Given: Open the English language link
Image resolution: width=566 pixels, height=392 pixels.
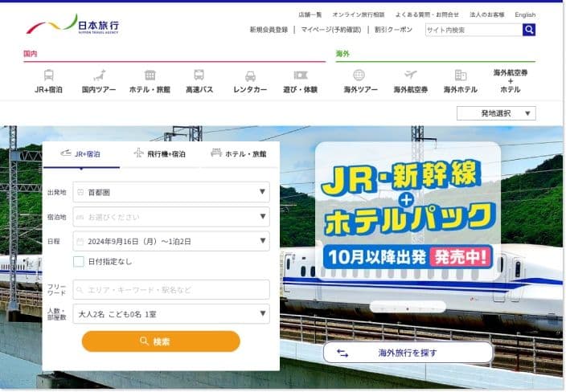Looking at the screenshot, I should (525, 14).
